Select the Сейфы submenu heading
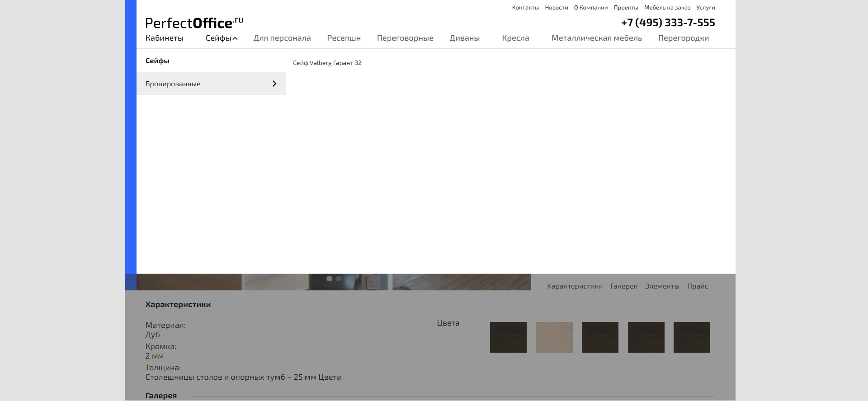Viewport: 868px width, 401px height. pos(157,61)
